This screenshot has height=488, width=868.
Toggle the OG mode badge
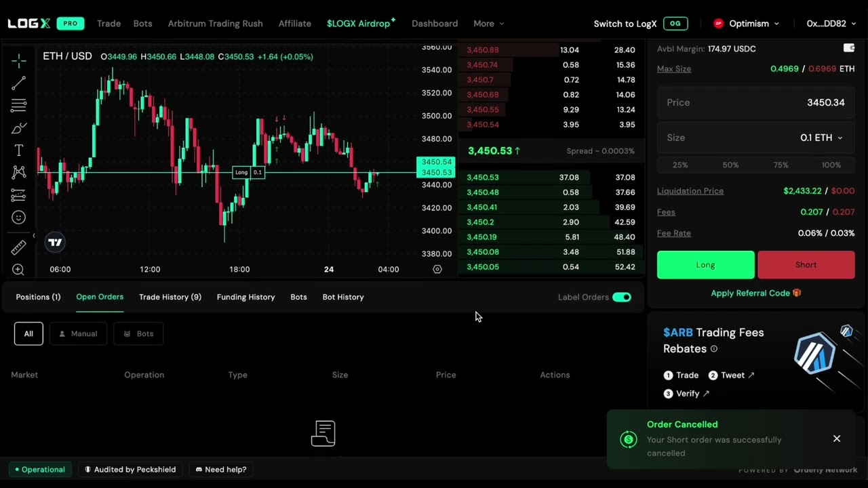pyautogui.click(x=675, y=24)
